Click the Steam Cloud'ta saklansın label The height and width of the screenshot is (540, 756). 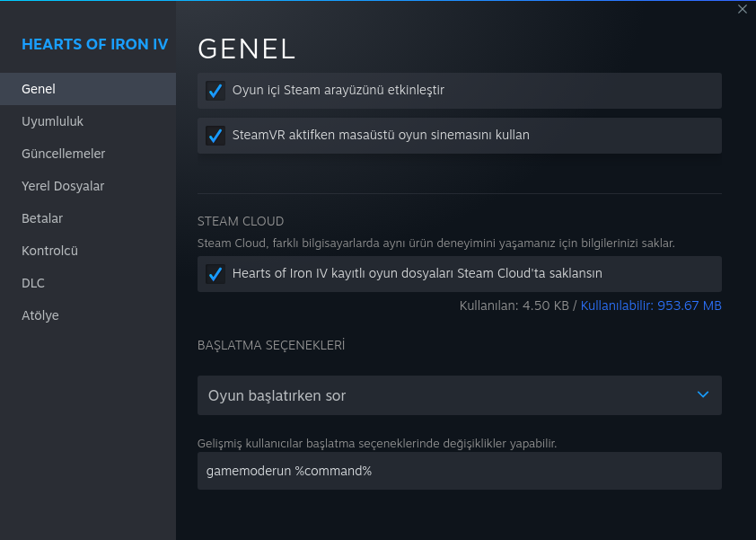click(417, 274)
